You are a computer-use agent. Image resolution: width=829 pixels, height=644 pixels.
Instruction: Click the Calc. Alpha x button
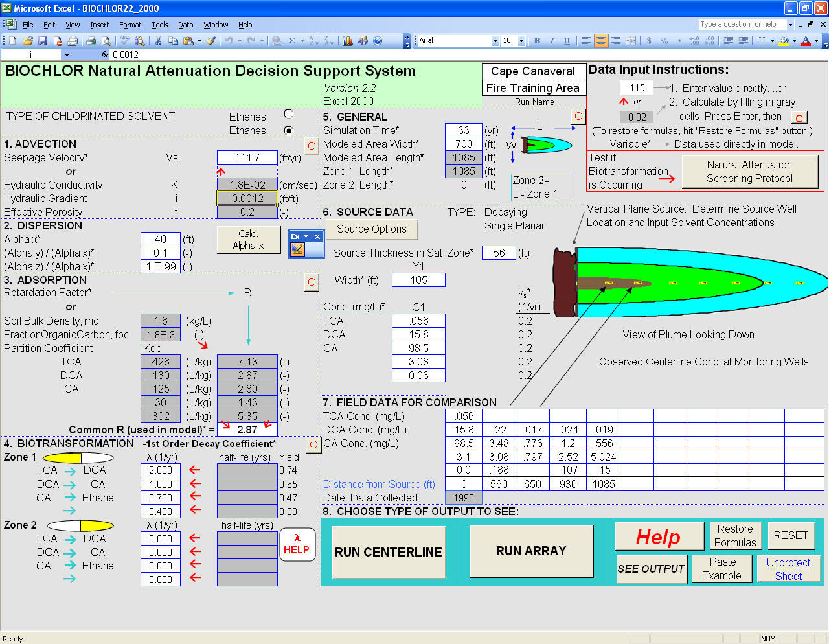(x=249, y=240)
